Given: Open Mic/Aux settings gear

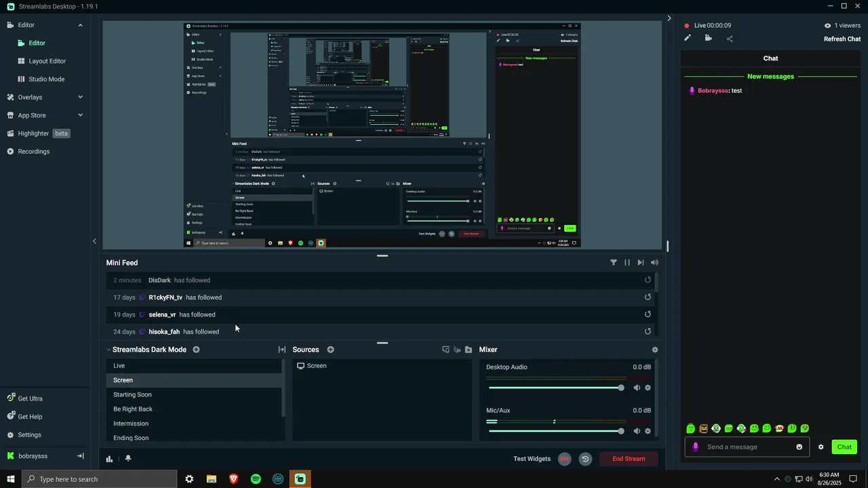Looking at the screenshot, I should [648, 431].
